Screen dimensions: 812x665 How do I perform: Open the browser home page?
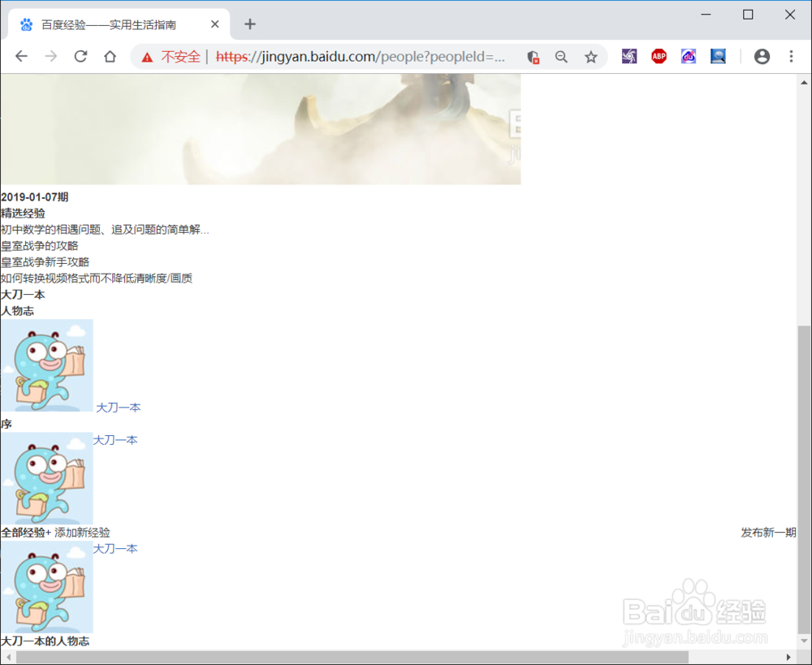point(109,56)
